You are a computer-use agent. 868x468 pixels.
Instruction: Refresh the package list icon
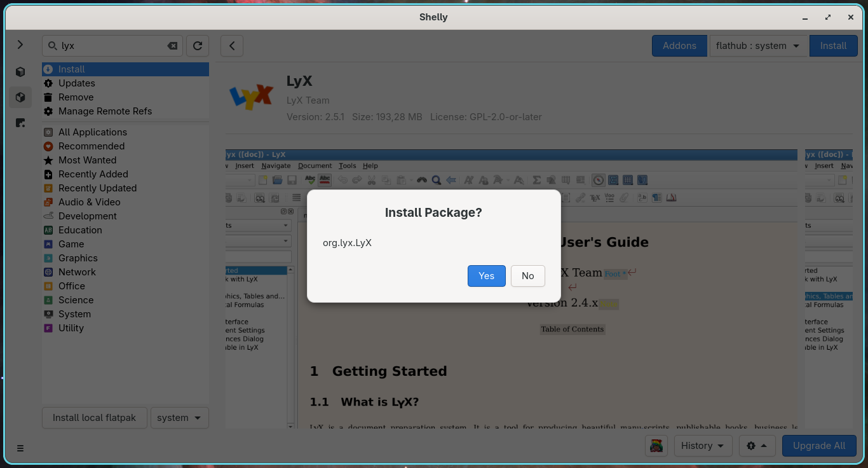click(x=198, y=46)
